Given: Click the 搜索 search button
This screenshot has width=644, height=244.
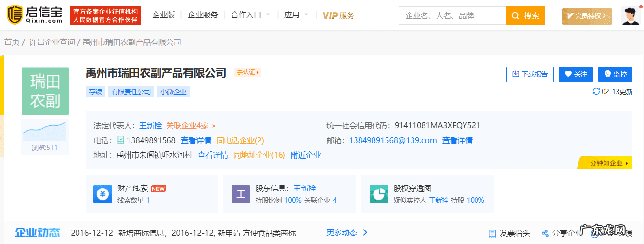Looking at the screenshot, I should (x=525, y=15).
